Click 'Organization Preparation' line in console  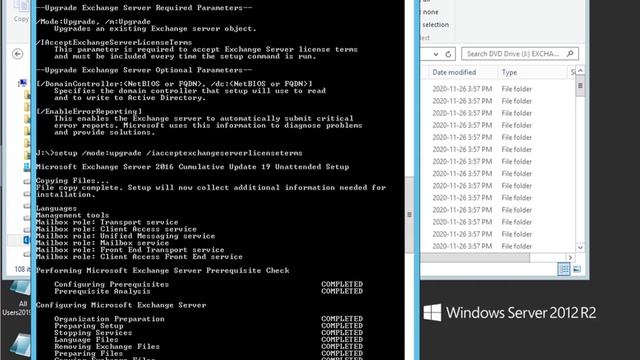pyautogui.click(x=109, y=319)
